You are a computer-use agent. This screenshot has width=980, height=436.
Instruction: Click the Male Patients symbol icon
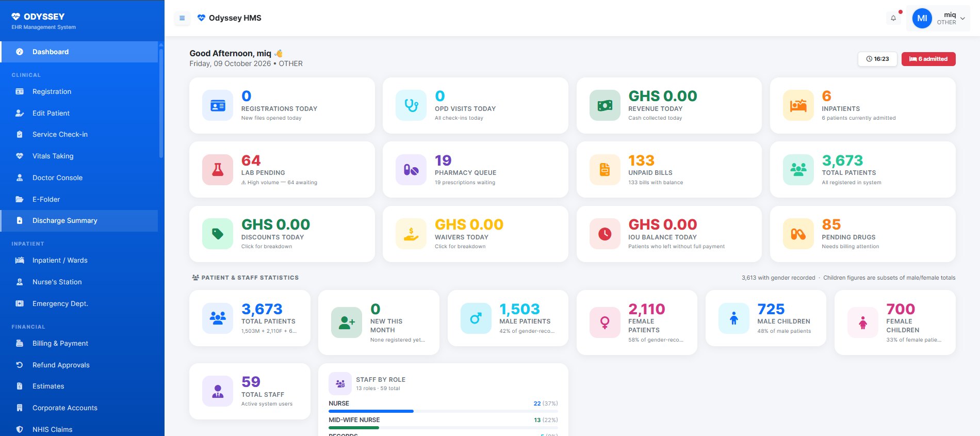(x=476, y=318)
